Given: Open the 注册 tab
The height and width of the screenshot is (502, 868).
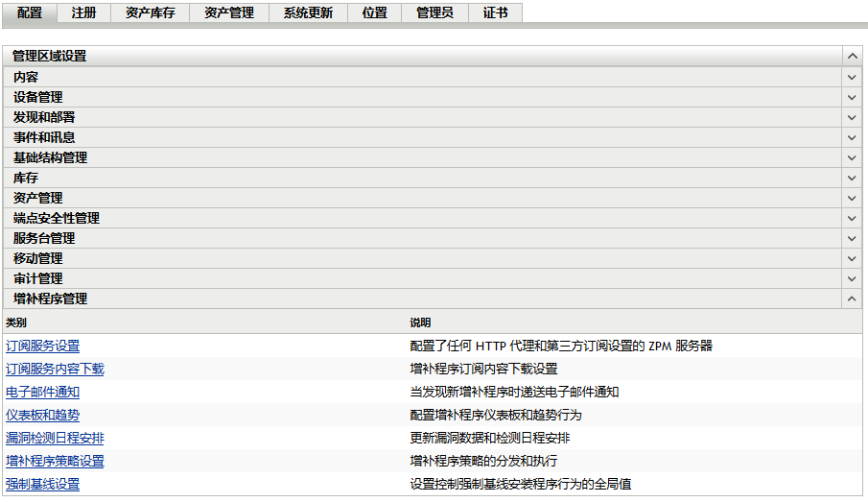Looking at the screenshot, I should (x=83, y=12).
